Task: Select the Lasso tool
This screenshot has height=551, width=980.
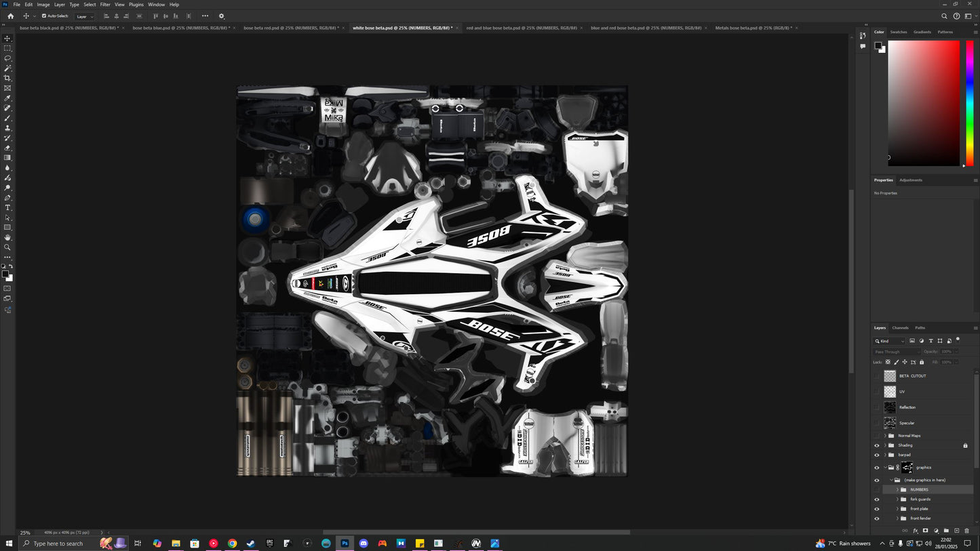Action: pos(7,58)
